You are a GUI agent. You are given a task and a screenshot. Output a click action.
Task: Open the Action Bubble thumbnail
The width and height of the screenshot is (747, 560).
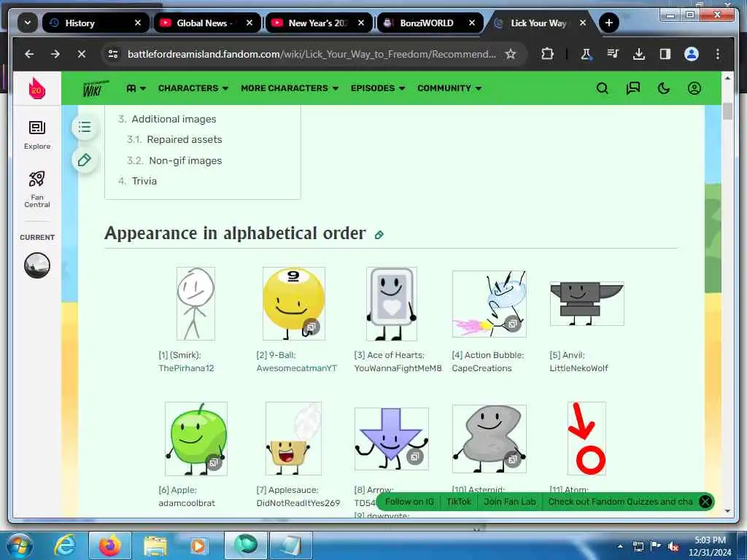click(x=489, y=304)
